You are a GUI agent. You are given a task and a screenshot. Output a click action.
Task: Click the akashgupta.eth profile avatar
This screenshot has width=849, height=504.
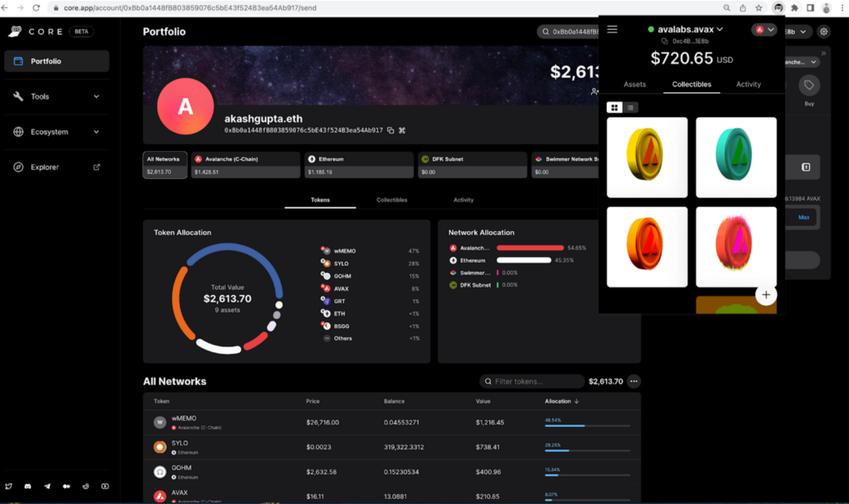point(185,106)
